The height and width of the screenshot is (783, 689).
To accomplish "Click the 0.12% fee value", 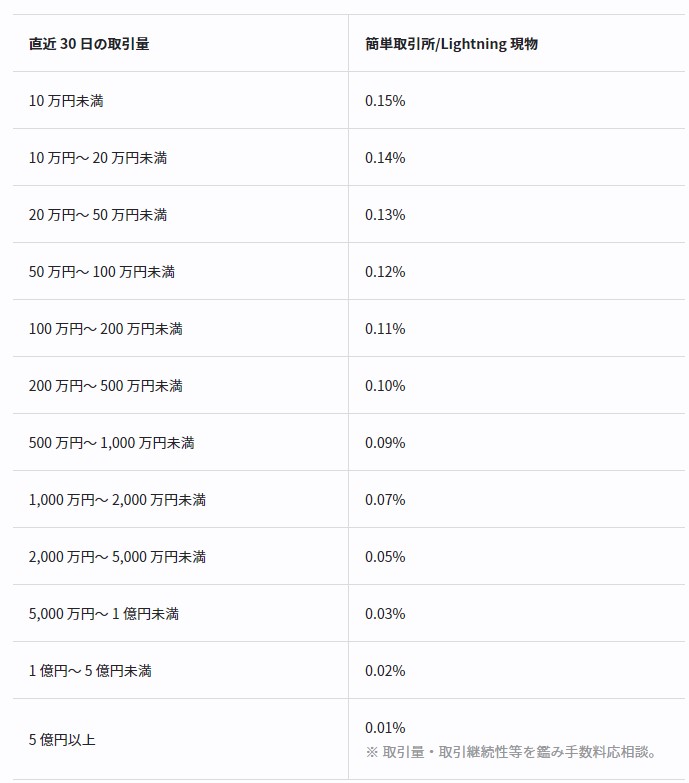I will [385, 272].
